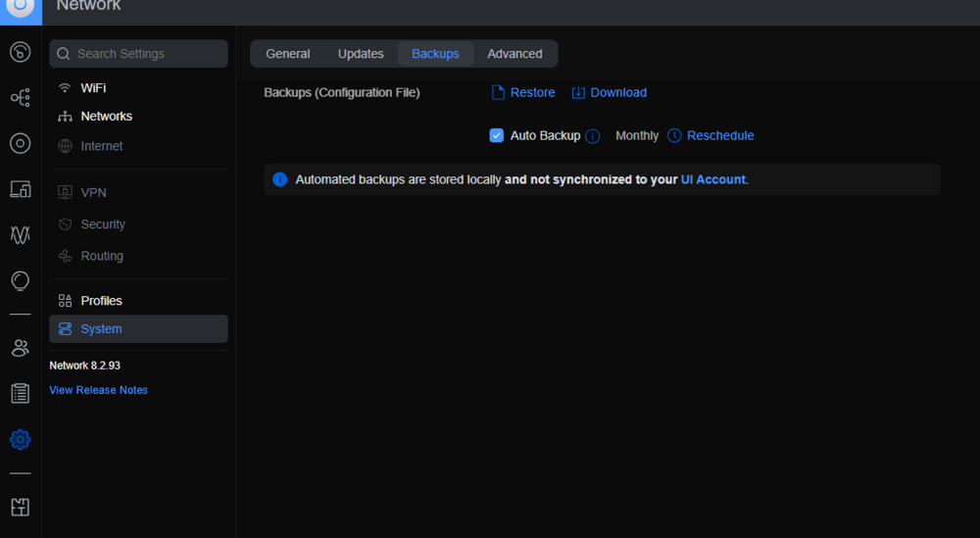
Task: Open the Admins and users icon
Action: tap(20, 348)
